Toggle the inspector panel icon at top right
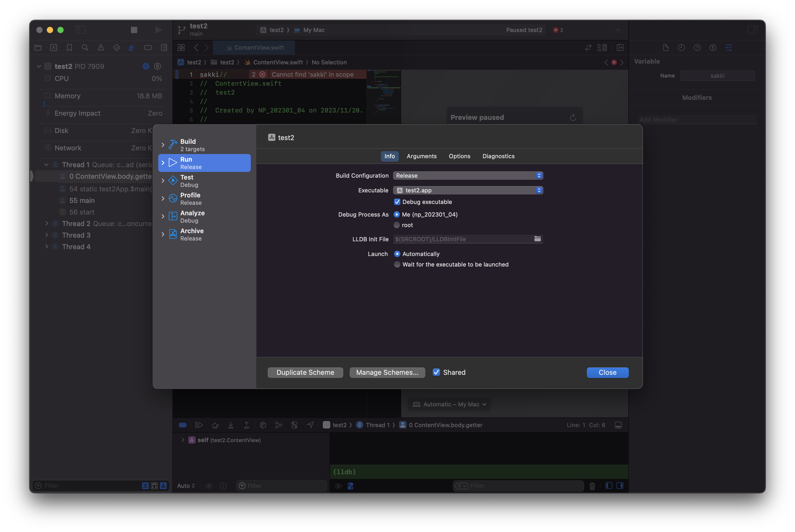The image size is (795, 532). (752, 30)
